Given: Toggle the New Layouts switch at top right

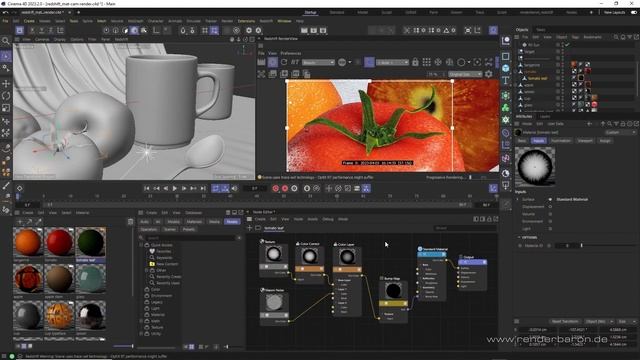Looking at the screenshot, I should (x=633, y=12).
